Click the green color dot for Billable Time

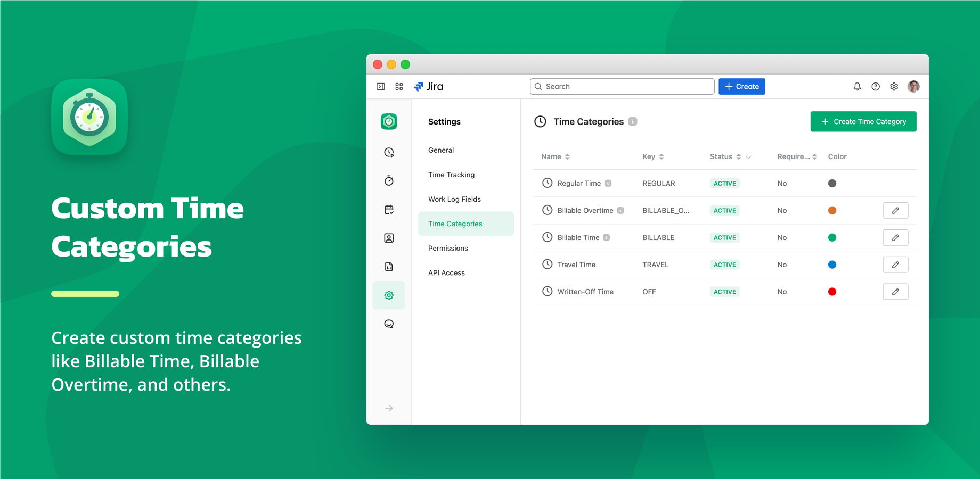(832, 237)
